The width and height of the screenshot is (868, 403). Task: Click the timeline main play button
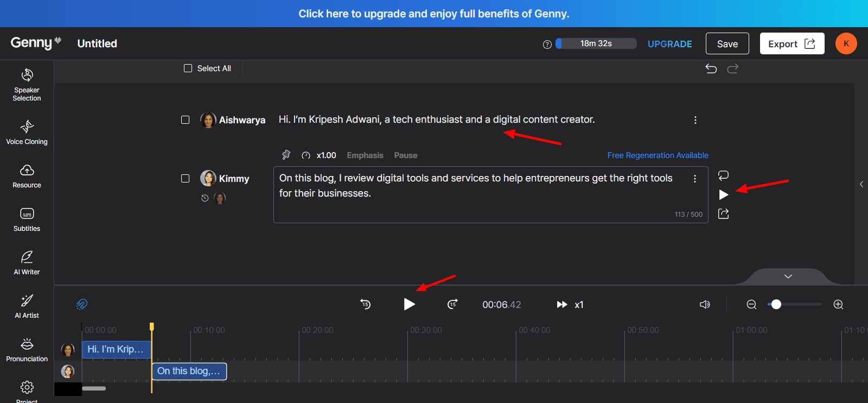click(x=409, y=304)
